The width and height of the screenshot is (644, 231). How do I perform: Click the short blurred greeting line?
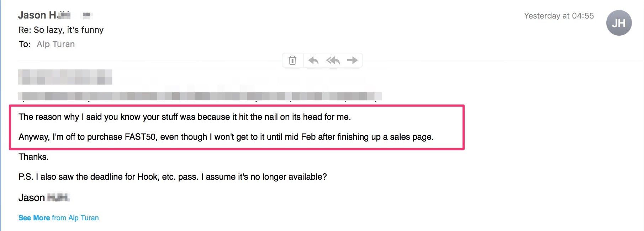coord(65,77)
